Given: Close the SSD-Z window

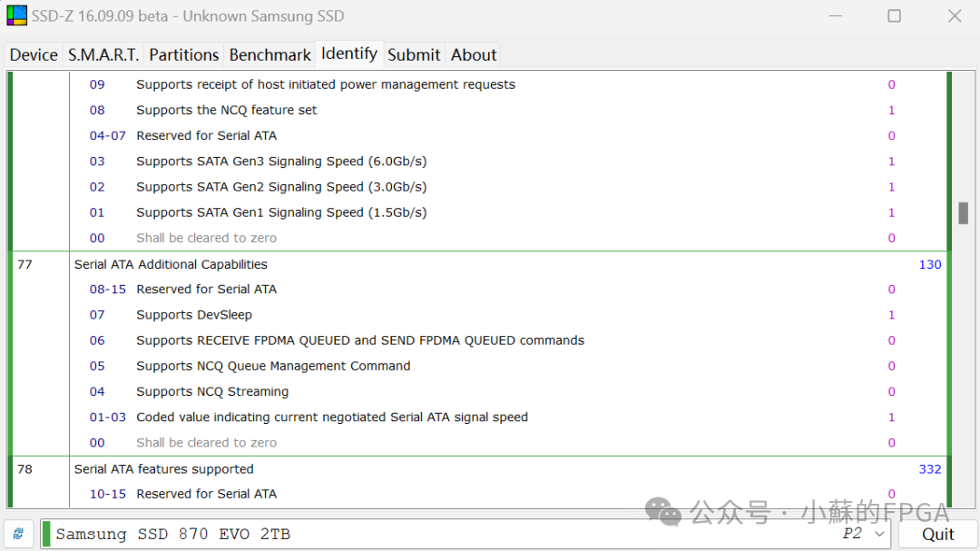Looking at the screenshot, I should coord(955,15).
